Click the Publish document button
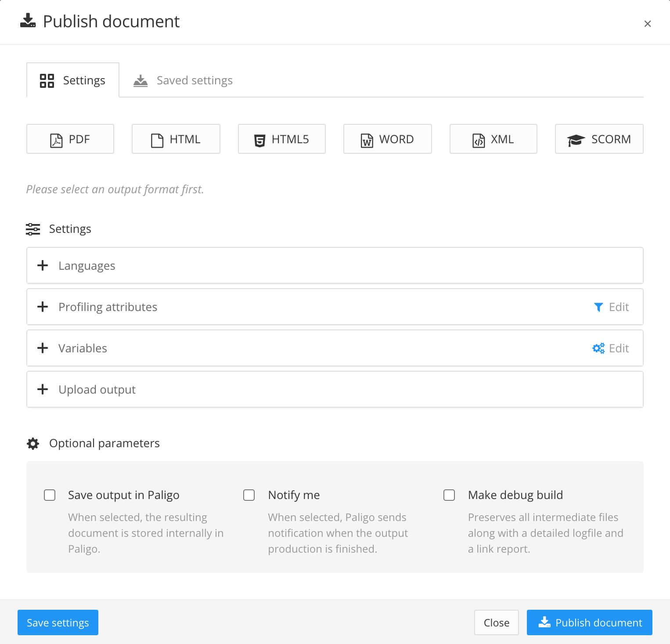The image size is (670, 644). (589, 622)
